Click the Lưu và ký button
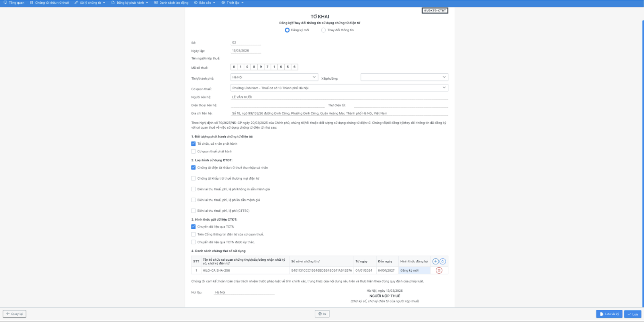Viewport: 644px width, 322px height. click(x=609, y=314)
